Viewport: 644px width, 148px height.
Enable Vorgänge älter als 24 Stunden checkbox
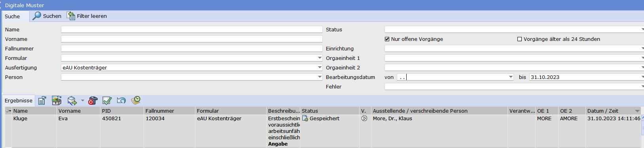(520, 39)
